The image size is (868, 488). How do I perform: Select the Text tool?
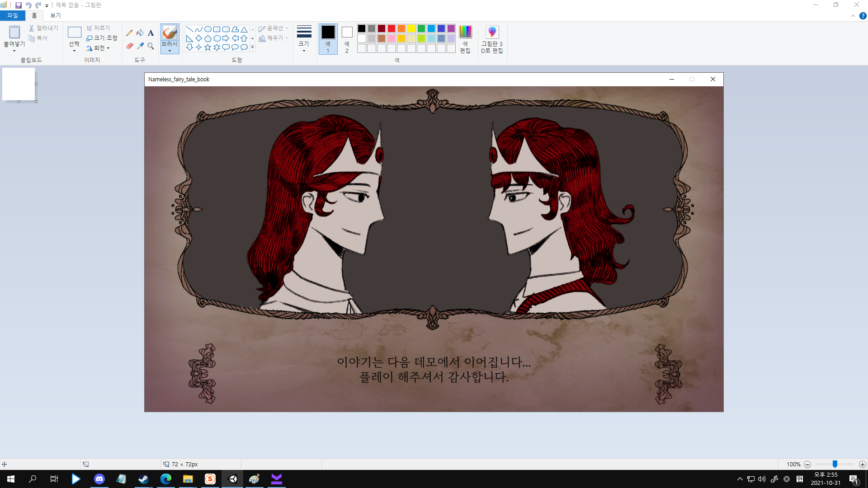pyautogui.click(x=151, y=33)
